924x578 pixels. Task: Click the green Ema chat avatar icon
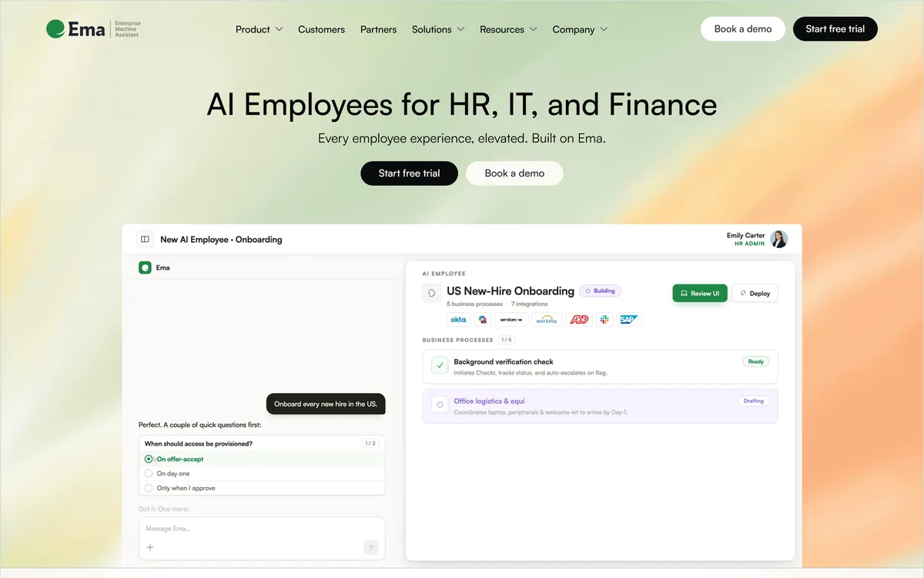[145, 267]
